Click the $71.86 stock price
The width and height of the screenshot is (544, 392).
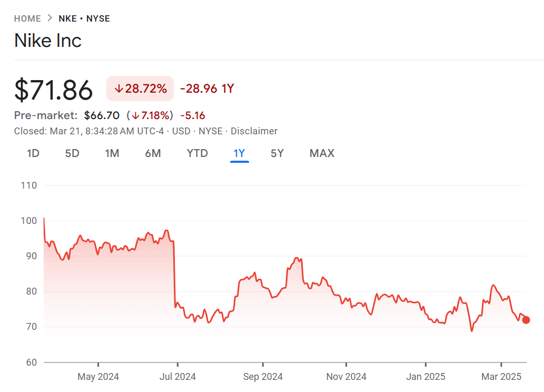[54, 90]
